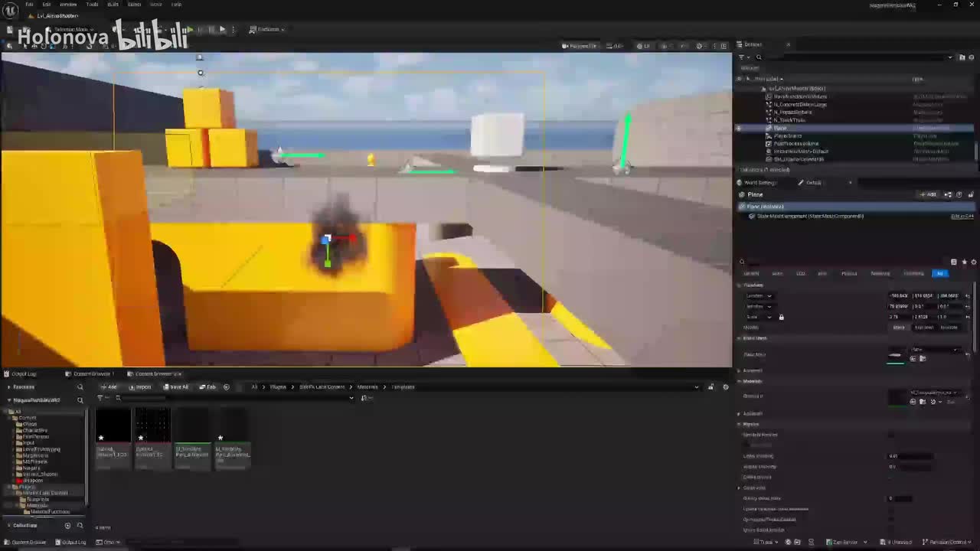
Task: Open the World Settings tab
Action: click(x=757, y=183)
